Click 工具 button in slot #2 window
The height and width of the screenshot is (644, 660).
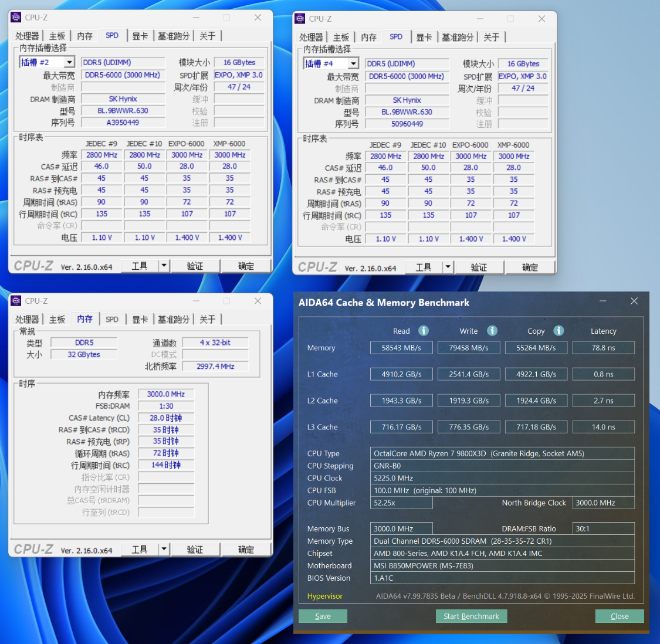pyautogui.click(x=140, y=266)
